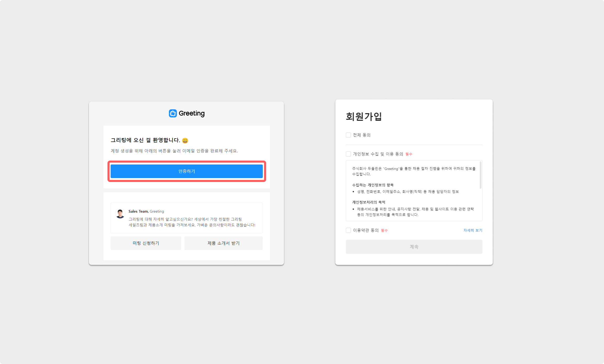Click the red 필수 tag beside 이용약관 동의
604x364 pixels.
(384, 230)
